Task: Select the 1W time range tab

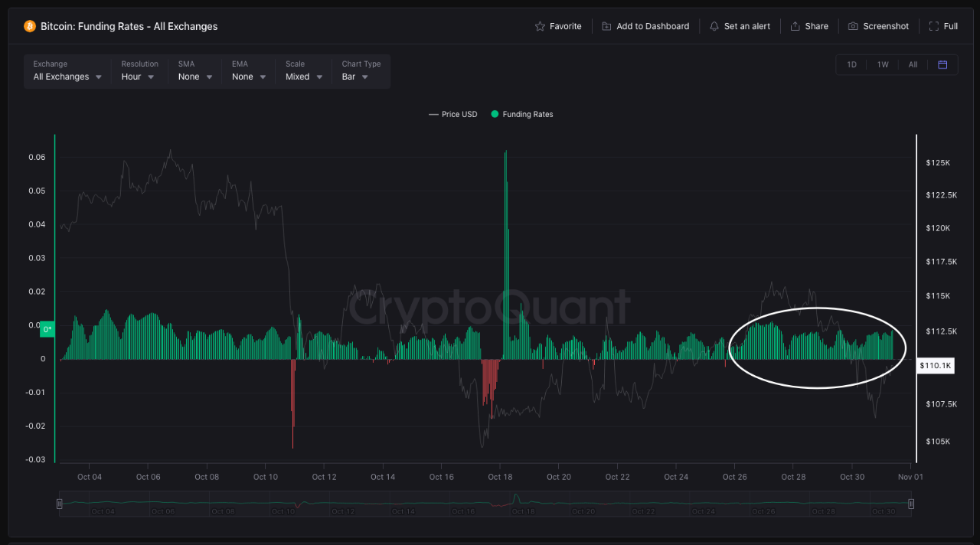Action: [883, 64]
